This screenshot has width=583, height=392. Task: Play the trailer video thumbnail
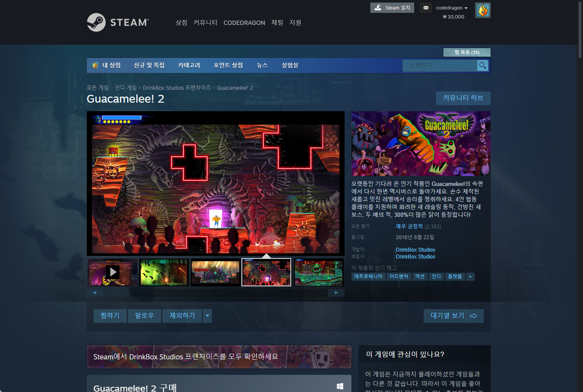click(x=113, y=272)
